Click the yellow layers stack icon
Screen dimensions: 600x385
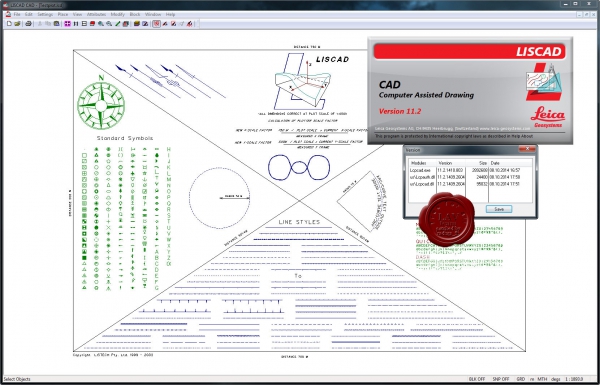click(137, 24)
